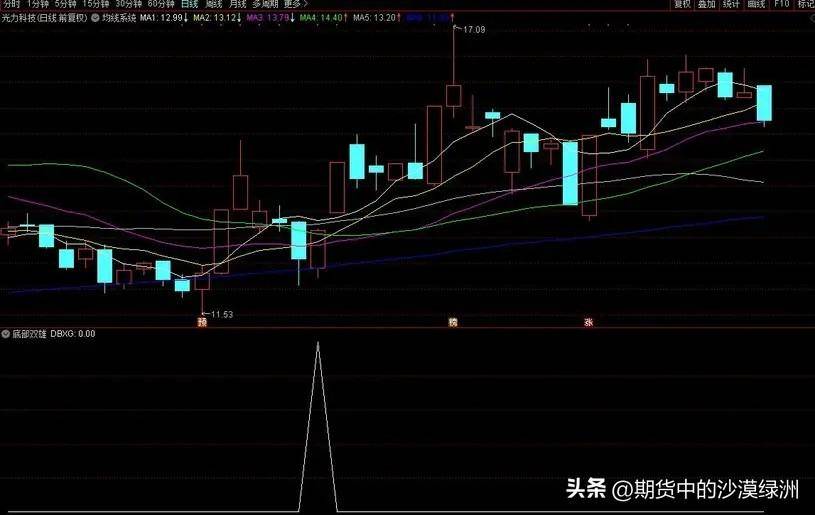This screenshot has height=515, width=815.
Task: Click the 底部双雄 indicator name
Action: tap(30, 334)
